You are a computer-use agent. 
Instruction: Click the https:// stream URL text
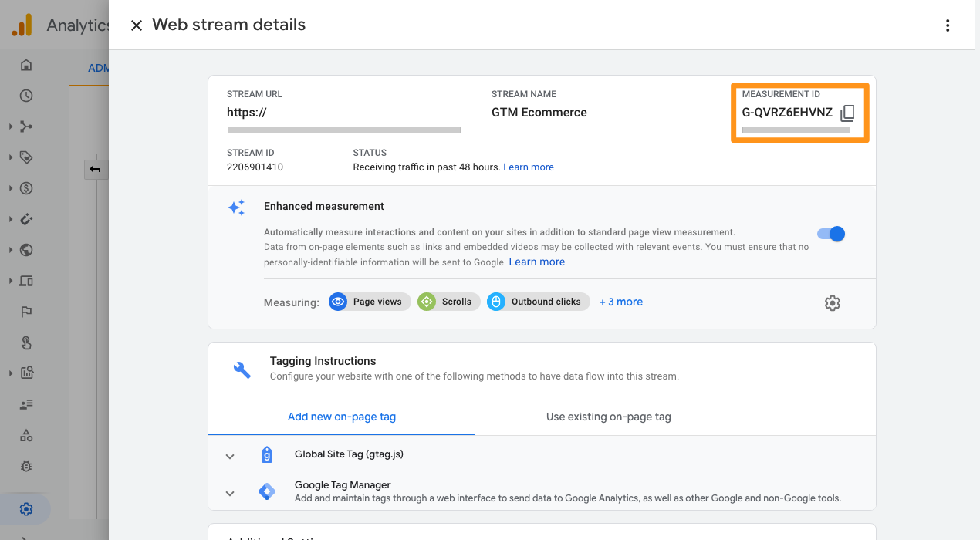[x=246, y=113]
